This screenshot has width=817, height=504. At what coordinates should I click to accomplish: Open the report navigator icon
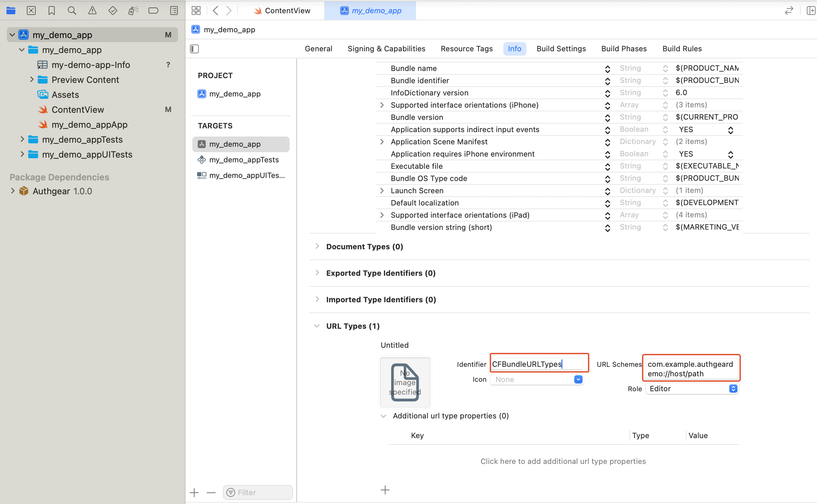(174, 11)
